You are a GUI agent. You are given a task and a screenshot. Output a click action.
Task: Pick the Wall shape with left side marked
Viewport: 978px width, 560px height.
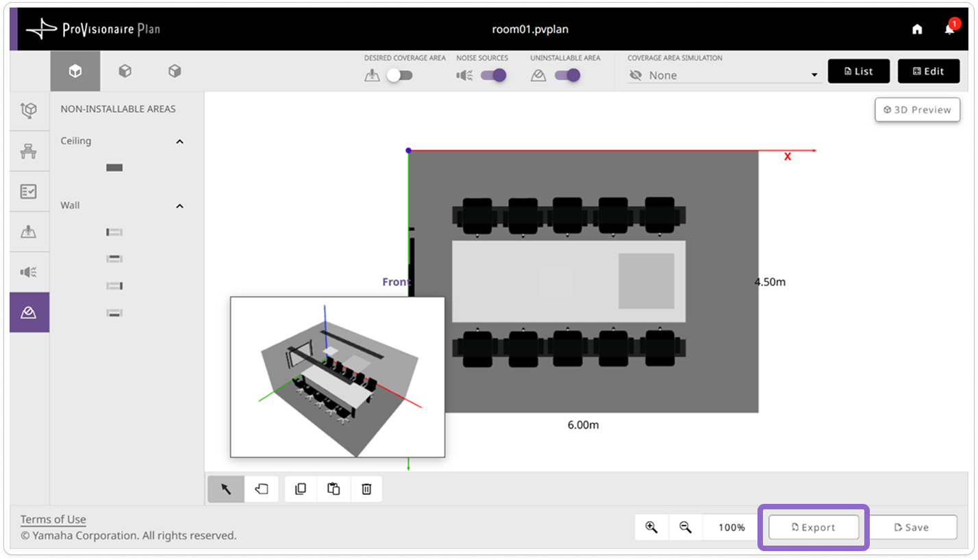(x=114, y=233)
